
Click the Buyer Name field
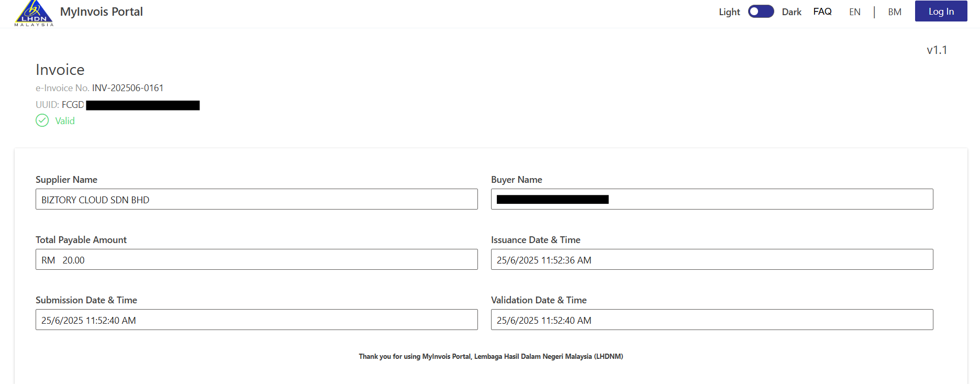pos(712,199)
